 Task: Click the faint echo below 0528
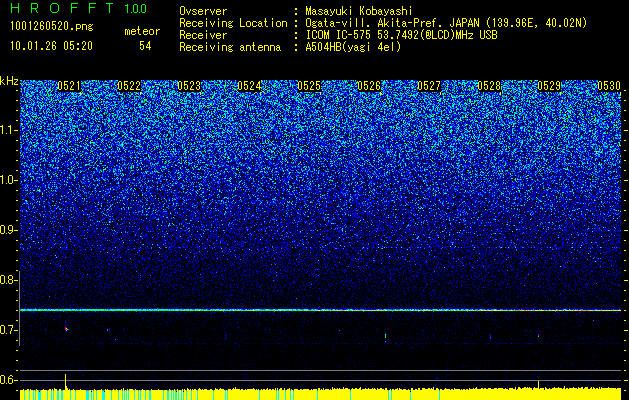490,337
